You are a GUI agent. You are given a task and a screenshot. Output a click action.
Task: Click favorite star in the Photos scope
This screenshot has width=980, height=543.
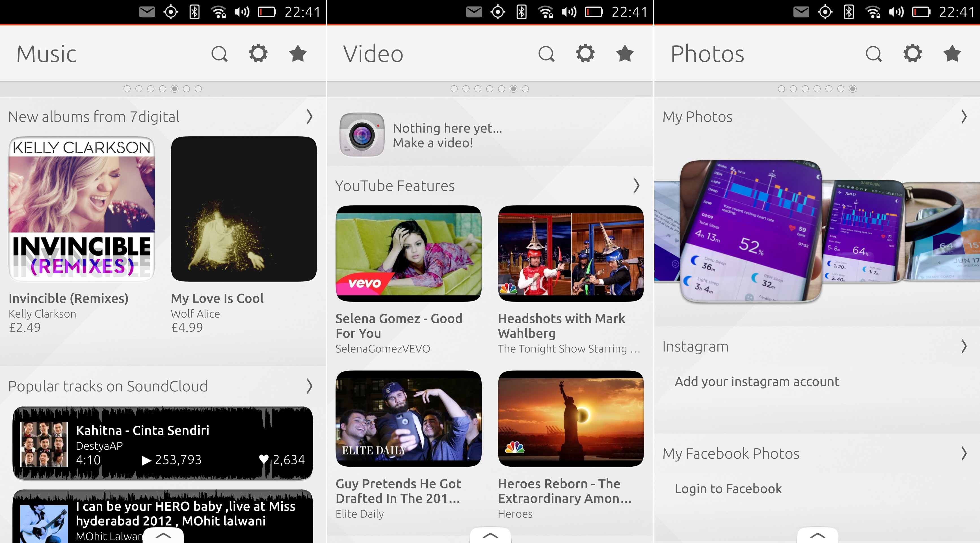pyautogui.click(x=952, y=54)
